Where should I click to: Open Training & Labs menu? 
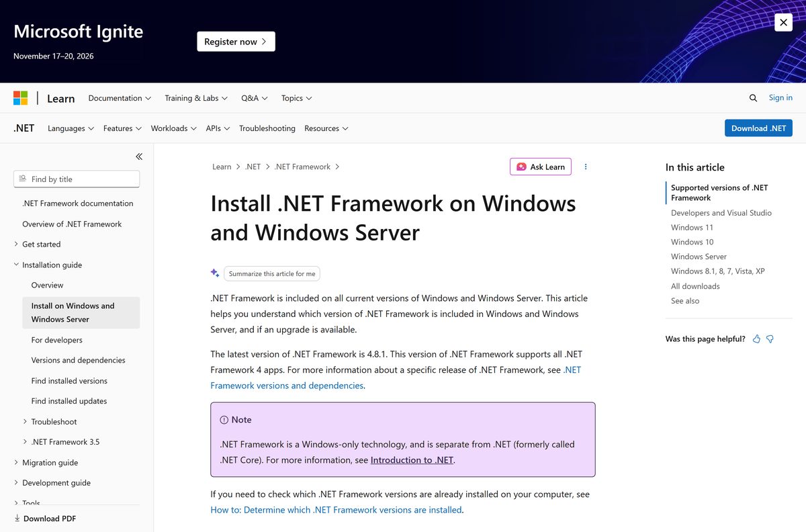coord(196,98)
